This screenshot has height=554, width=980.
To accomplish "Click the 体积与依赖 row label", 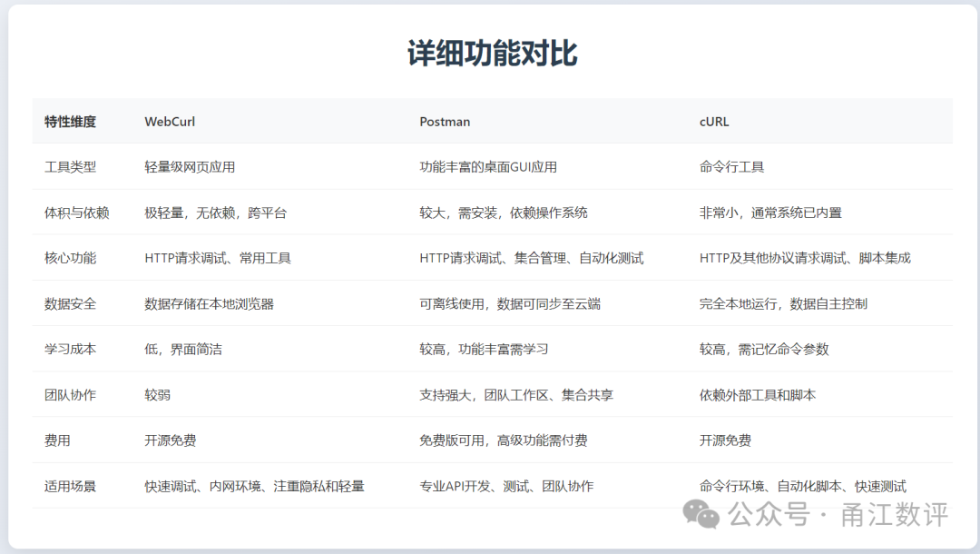I will coord(77,213).
